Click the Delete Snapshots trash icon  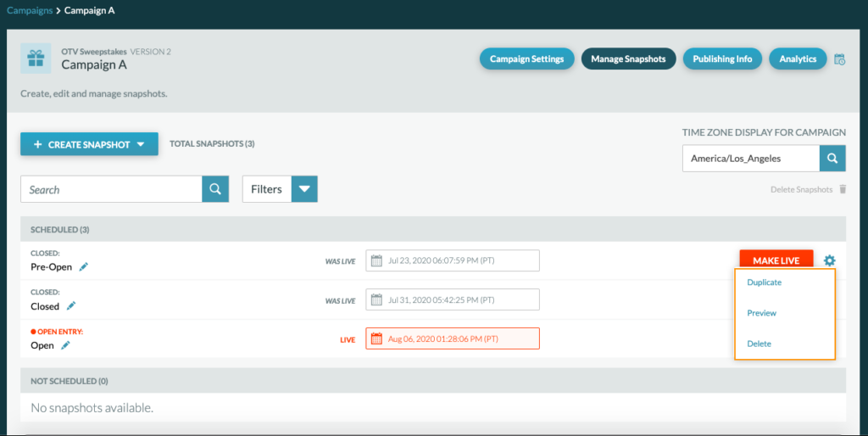click(843, 189)
